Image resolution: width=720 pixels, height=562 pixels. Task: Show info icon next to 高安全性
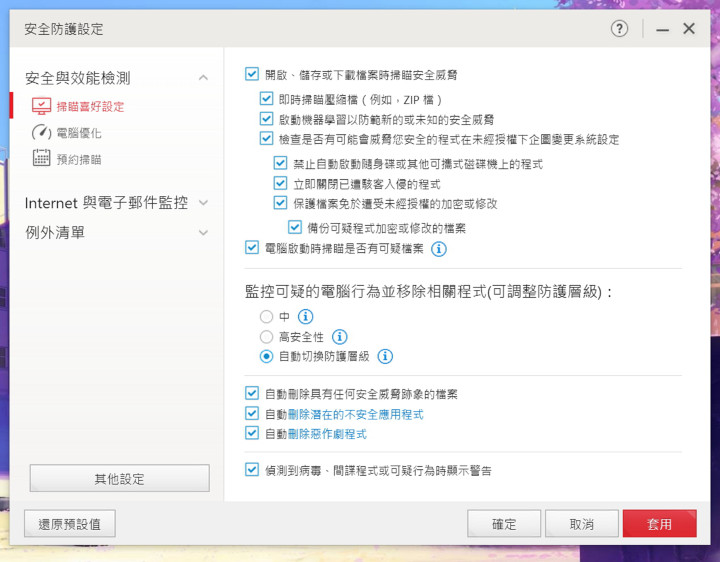coord(339,337)
